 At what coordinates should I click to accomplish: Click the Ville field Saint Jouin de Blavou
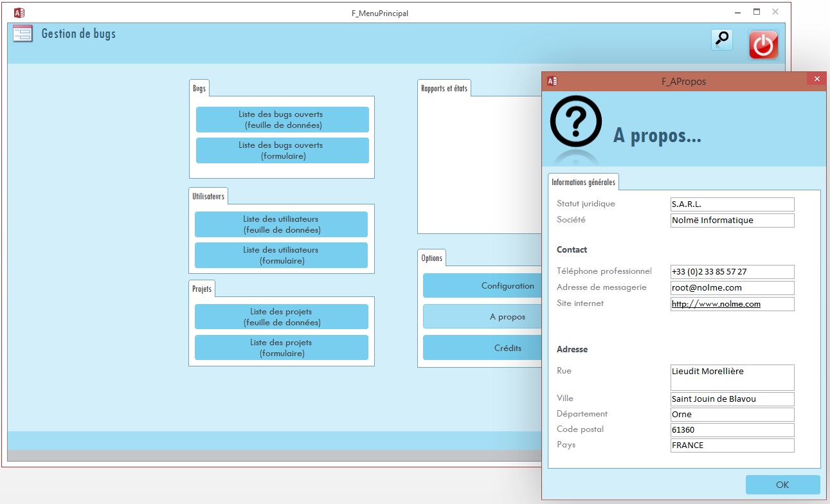[x=732, y=399]
